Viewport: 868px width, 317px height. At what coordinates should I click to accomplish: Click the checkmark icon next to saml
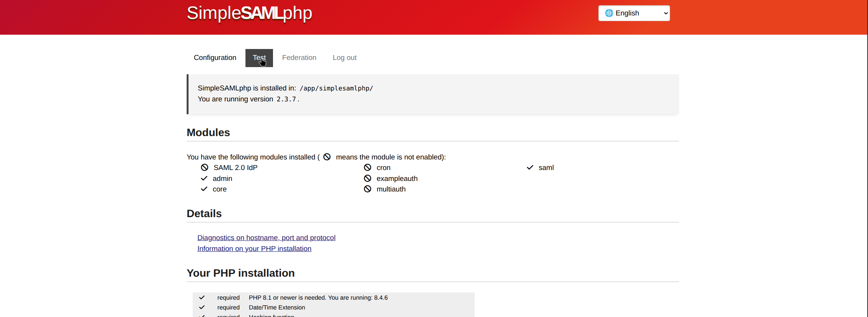tap(530, 167)
